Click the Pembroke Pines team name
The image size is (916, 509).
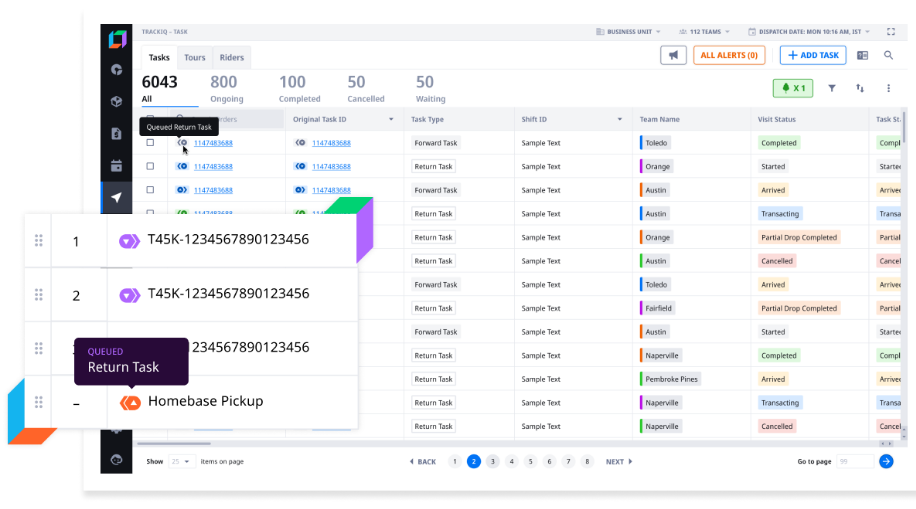(x=671, y=379)
